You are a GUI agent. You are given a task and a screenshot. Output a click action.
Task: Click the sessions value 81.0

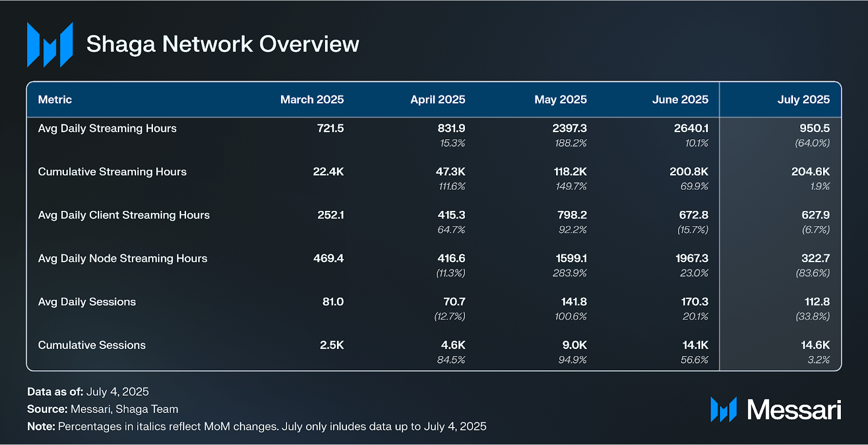[333, 302]
